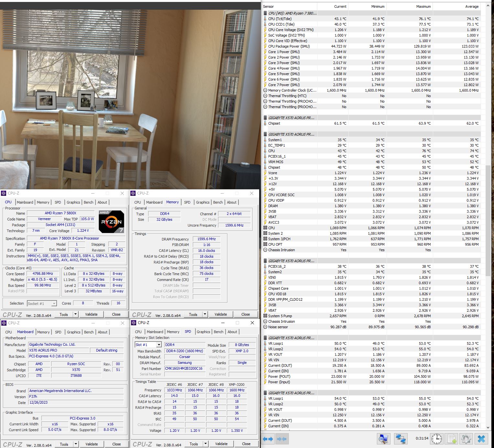The height and width of the screenshot is (448, 494).
Task: Click the Name field 'AMD Ryzen 7 5800X'
Action: [x=60, y=213]
